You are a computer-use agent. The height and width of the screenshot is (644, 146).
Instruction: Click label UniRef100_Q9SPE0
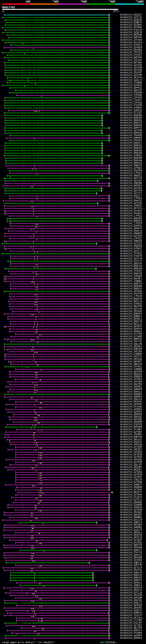[131, 186]
